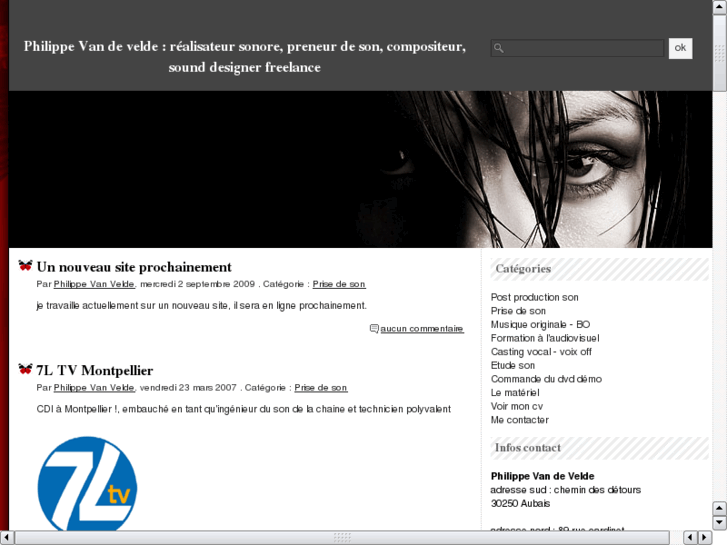Click butterfly icon beside 7L TV Montpellier

tap(26, 369)
